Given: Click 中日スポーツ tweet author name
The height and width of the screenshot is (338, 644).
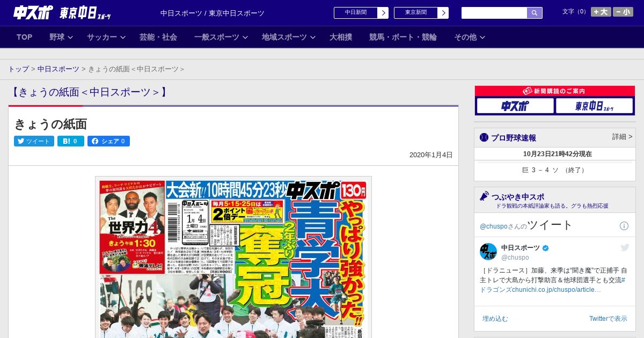Looking at the screenshot, I should tap(521, 247).
